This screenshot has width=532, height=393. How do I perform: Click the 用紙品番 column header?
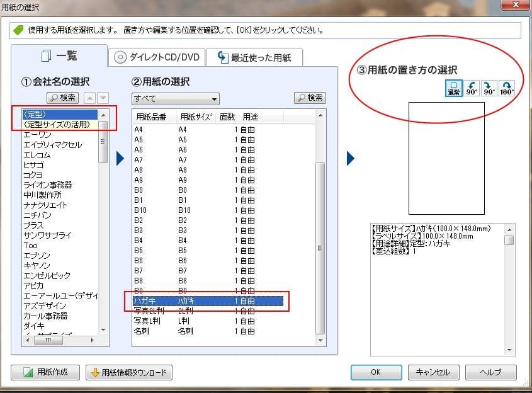tap(151, 117)
